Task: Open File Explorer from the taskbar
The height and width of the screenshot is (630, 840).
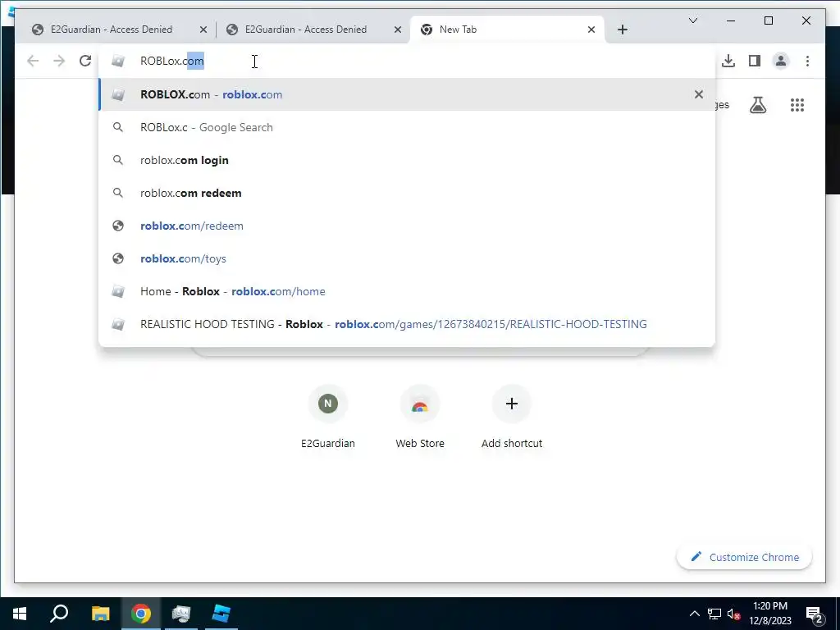Action: (100, 614)
